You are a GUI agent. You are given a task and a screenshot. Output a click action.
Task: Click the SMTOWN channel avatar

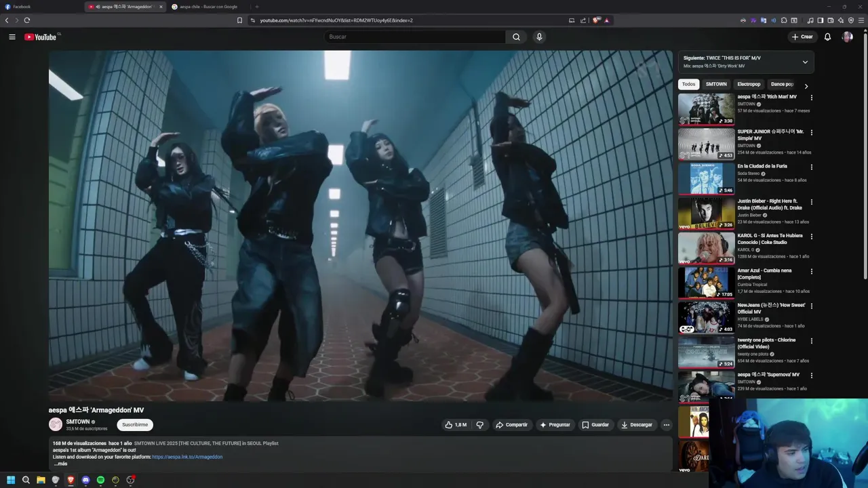[56, 425]
